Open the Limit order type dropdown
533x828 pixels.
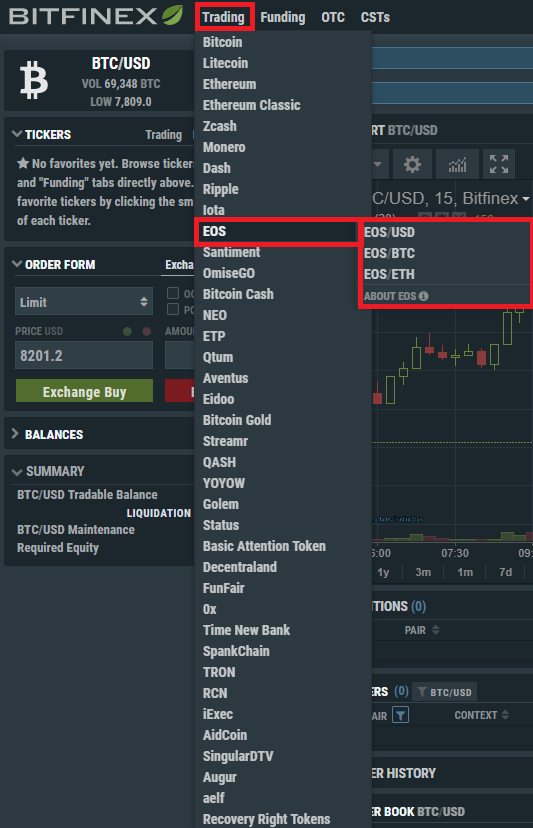click(x=84, y=302)
